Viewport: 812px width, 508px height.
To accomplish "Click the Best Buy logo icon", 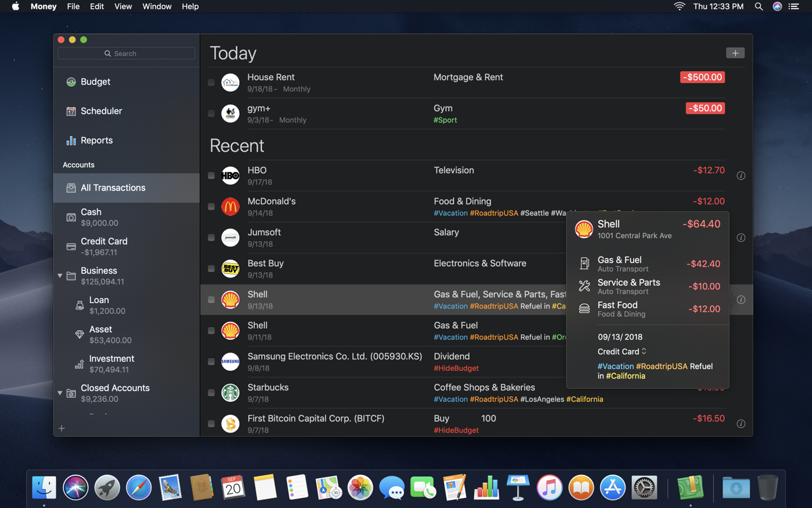I will [230, 269].
